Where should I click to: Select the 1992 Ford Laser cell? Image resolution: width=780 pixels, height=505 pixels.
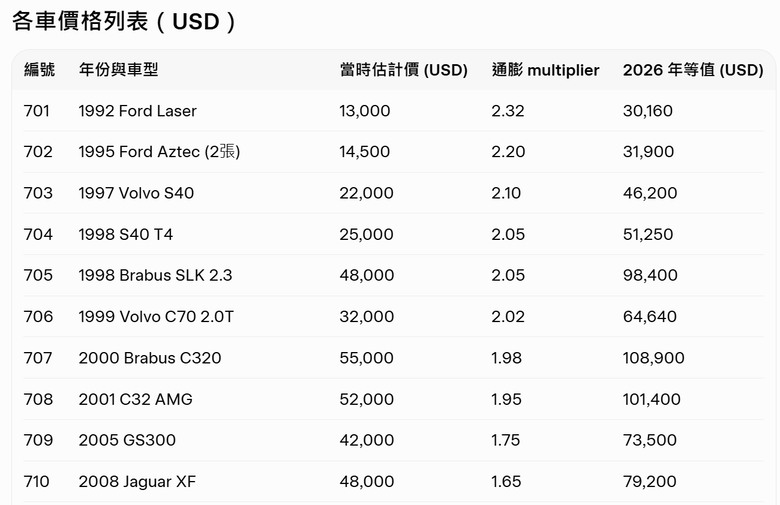(137, 111)
